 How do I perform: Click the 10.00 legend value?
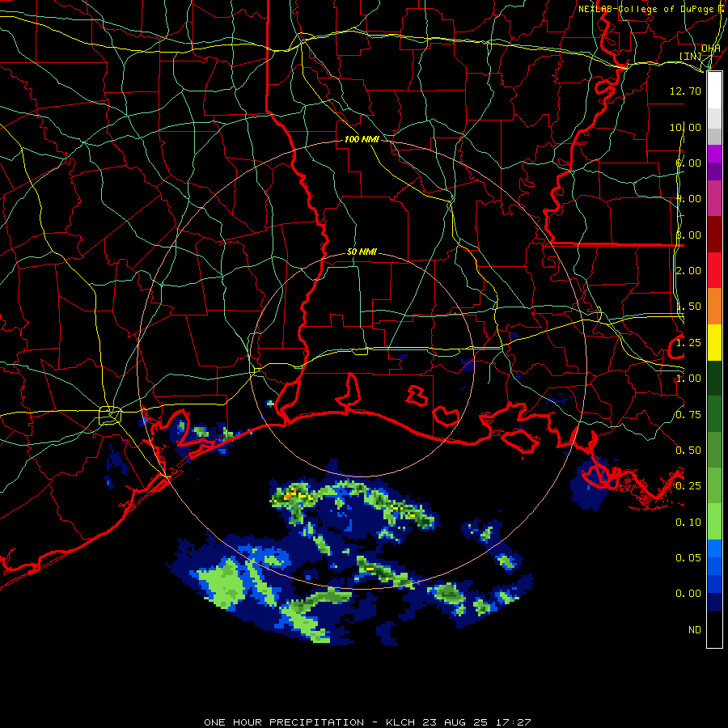(685, 127)
